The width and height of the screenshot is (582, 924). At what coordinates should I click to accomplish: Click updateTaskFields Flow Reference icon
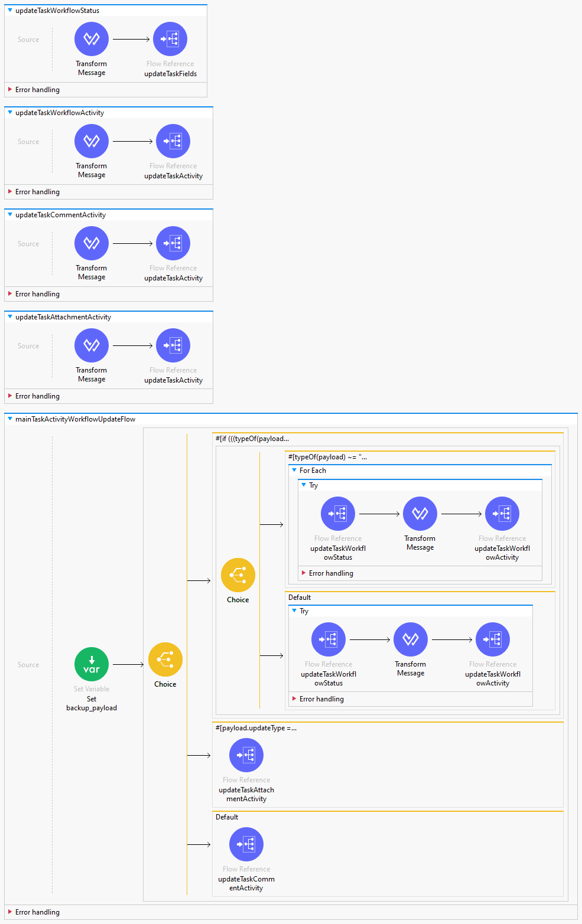pyautogui.click(x=170, y=39)
